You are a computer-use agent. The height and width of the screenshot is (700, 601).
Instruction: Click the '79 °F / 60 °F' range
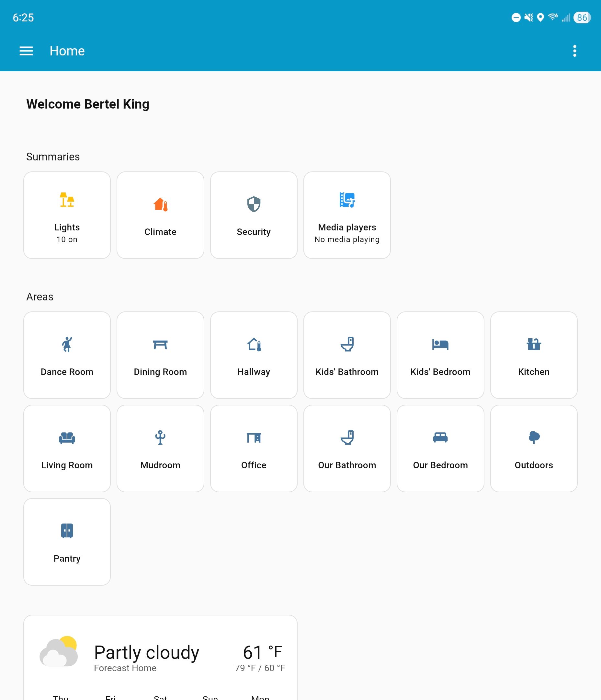coord(260,668)
